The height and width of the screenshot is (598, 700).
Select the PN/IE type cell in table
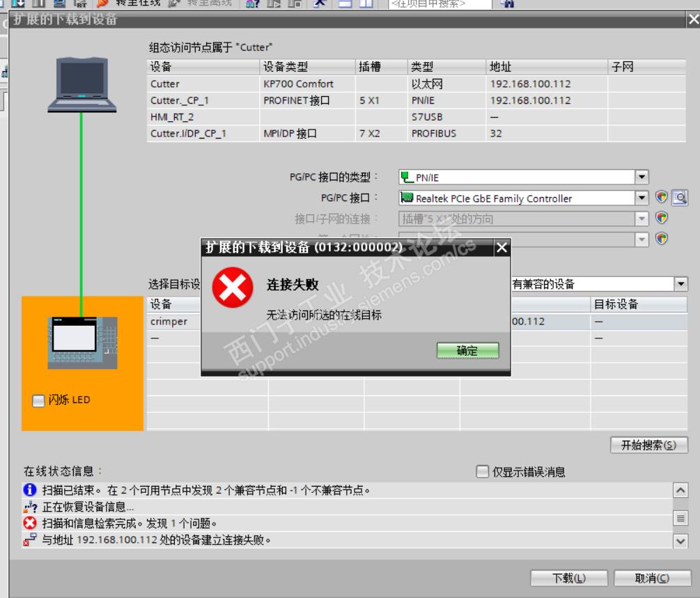(446, 100)
